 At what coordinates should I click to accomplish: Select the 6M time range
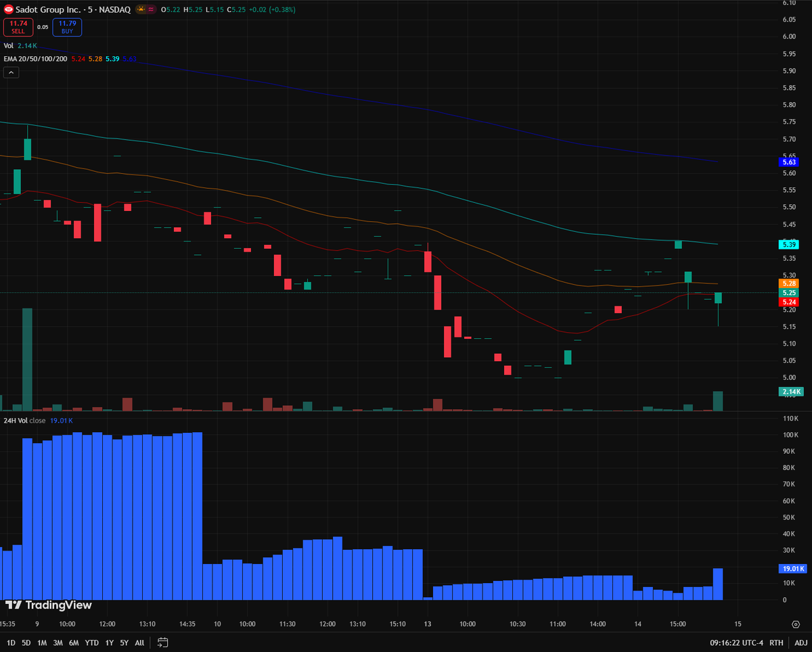pyautogui.click(x=74, y=643)
